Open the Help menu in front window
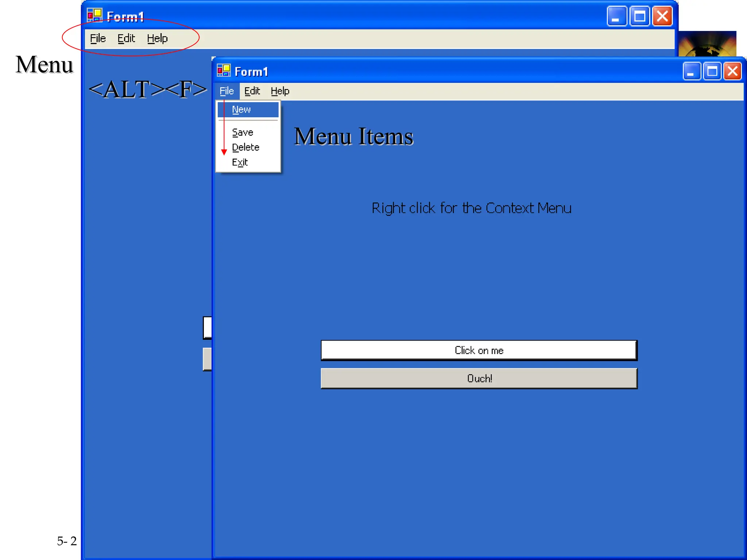 (280, 91)
